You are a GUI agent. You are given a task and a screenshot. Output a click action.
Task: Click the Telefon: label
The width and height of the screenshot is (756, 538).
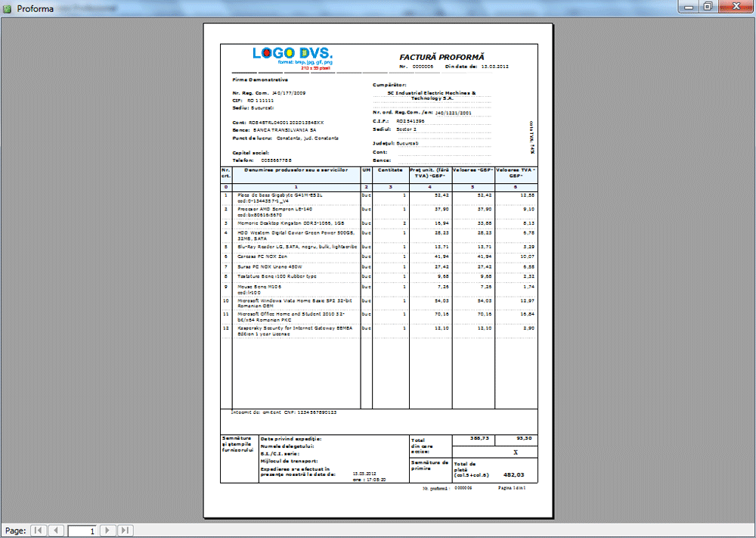pos(243,160)
